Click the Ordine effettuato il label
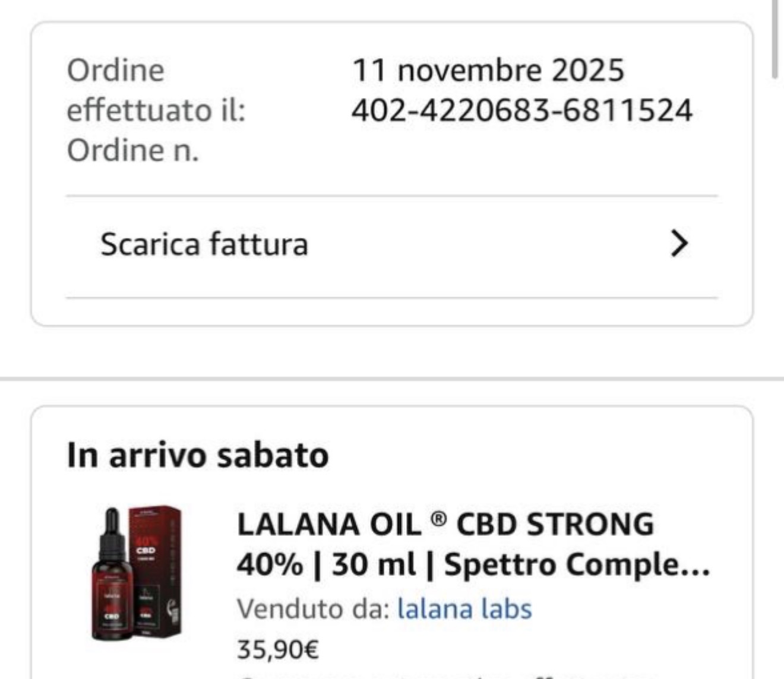 pos(156,90)
